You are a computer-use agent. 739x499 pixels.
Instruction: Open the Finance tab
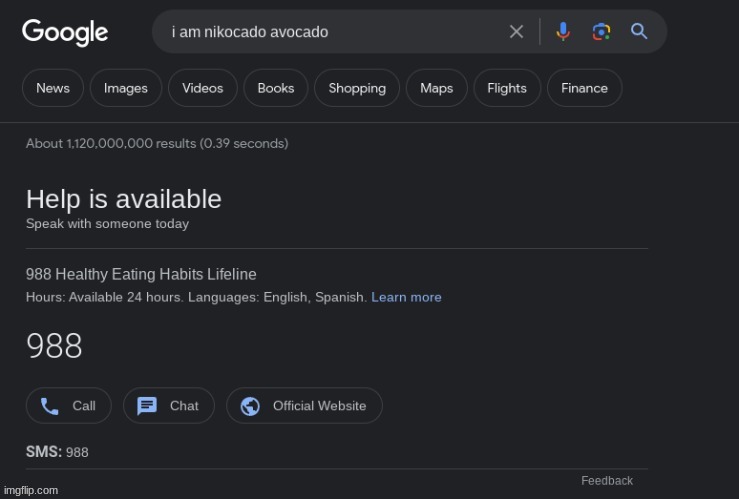(585, 88)
